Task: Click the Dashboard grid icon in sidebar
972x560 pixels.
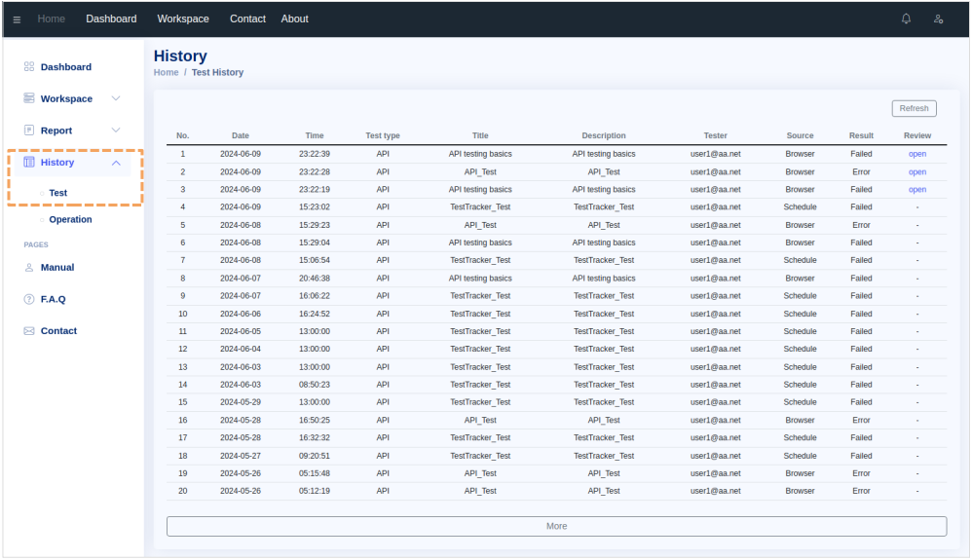Action: [x=29, y=67]
